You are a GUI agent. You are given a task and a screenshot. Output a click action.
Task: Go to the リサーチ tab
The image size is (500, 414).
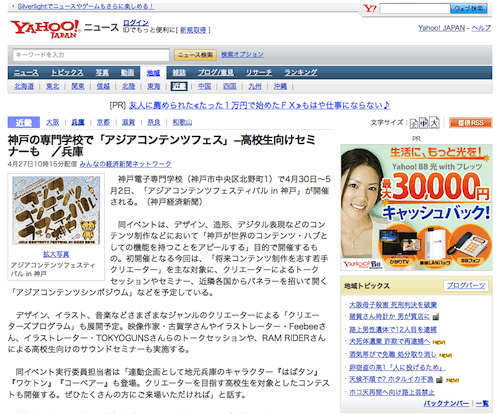click(259, 72)
